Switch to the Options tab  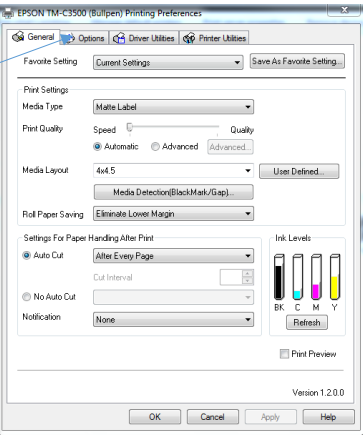click(85, 38)
